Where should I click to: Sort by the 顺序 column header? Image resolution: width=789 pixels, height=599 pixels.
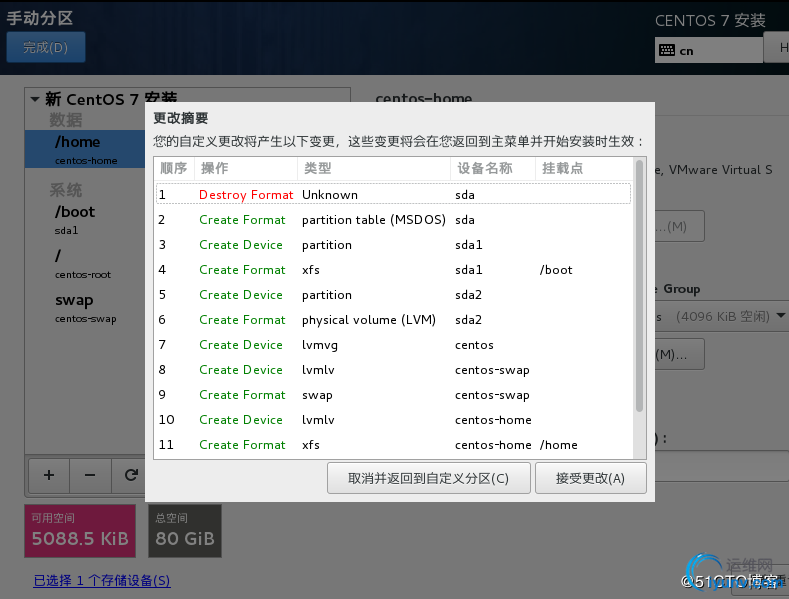(x=174, y=168)
